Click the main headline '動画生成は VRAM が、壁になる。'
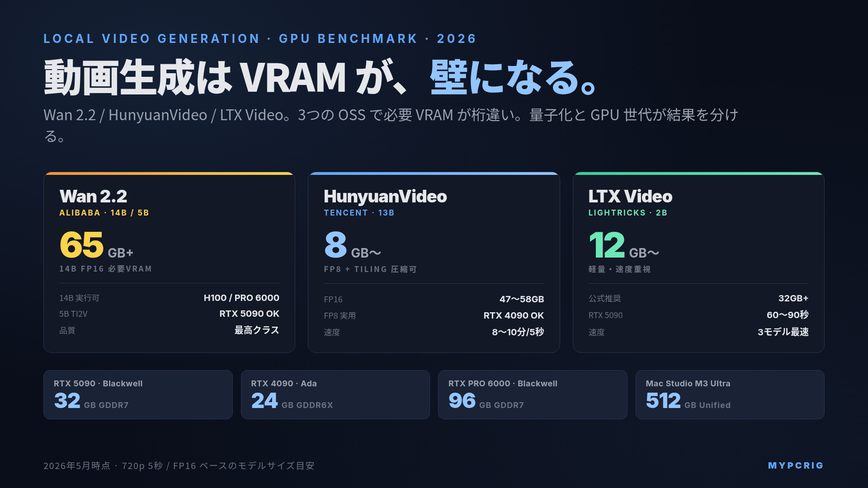This screenshot has height=488, width=868. (x=321, y=77)
